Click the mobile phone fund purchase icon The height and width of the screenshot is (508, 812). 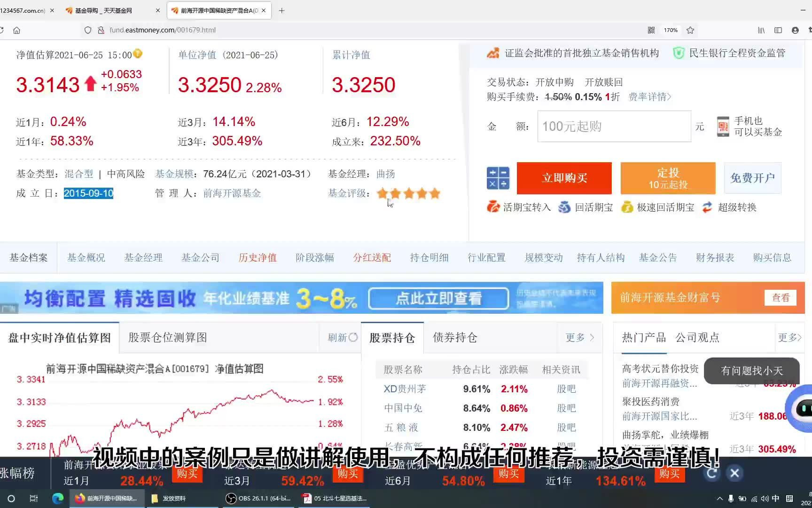pyautogui.click(x=723, y=126)
